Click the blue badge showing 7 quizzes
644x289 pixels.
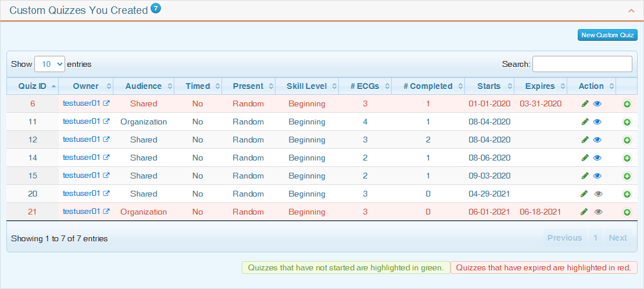(x=156, y=8)
